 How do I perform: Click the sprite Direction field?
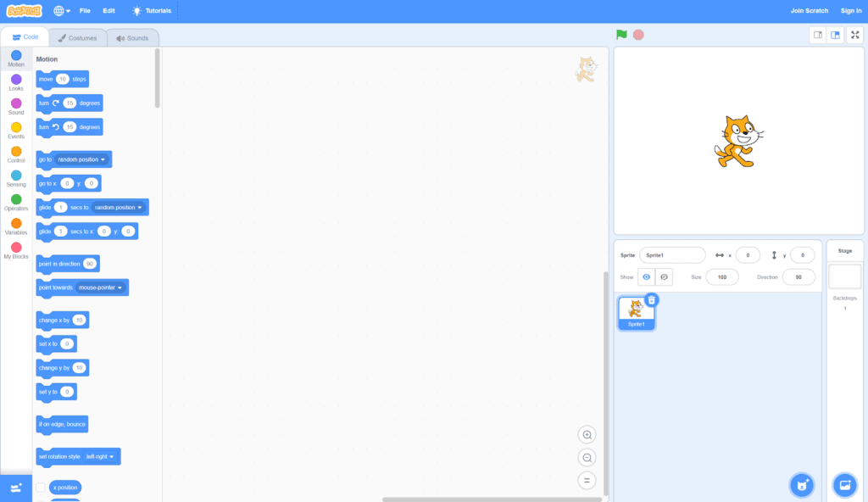[798, 277]
